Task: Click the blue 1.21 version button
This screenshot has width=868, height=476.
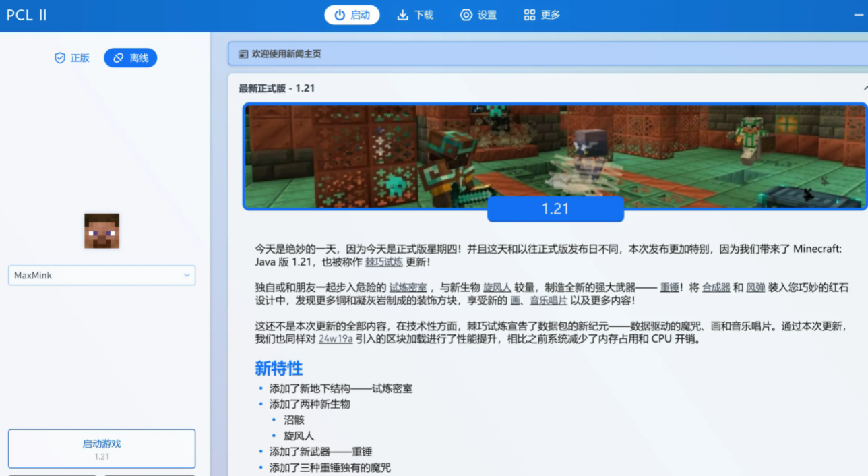Action: click(x=555, y=209)
